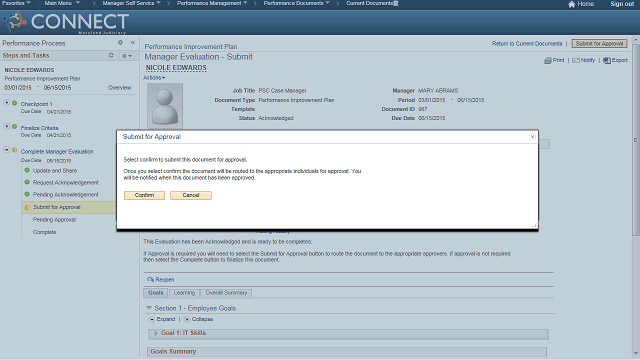Select Submit for Approval step in sidebar

(57, 207)
